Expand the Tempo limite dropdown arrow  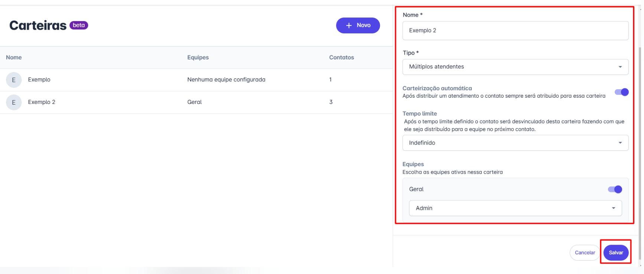620,143
